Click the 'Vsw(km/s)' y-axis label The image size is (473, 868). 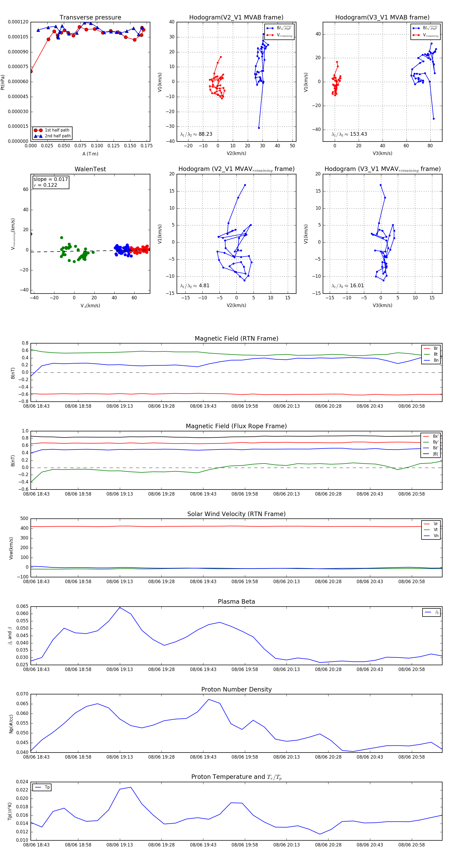coord(11,548)
